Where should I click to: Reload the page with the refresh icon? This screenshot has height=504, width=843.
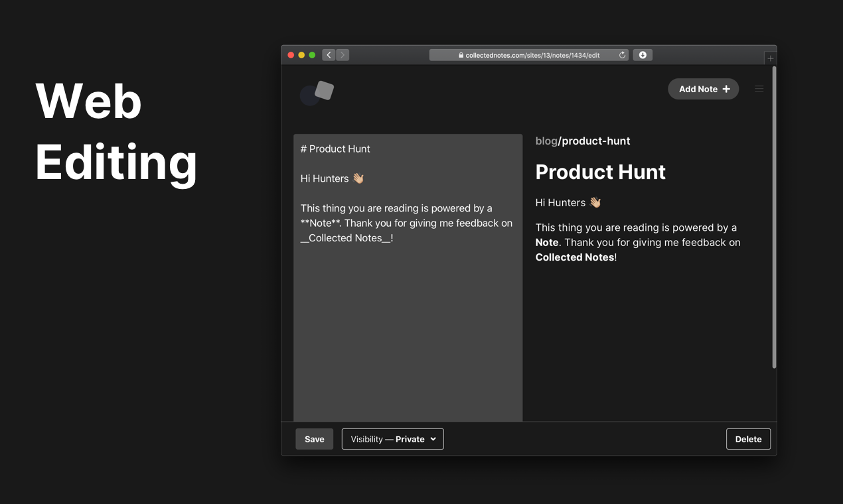[x=622, y=55]
